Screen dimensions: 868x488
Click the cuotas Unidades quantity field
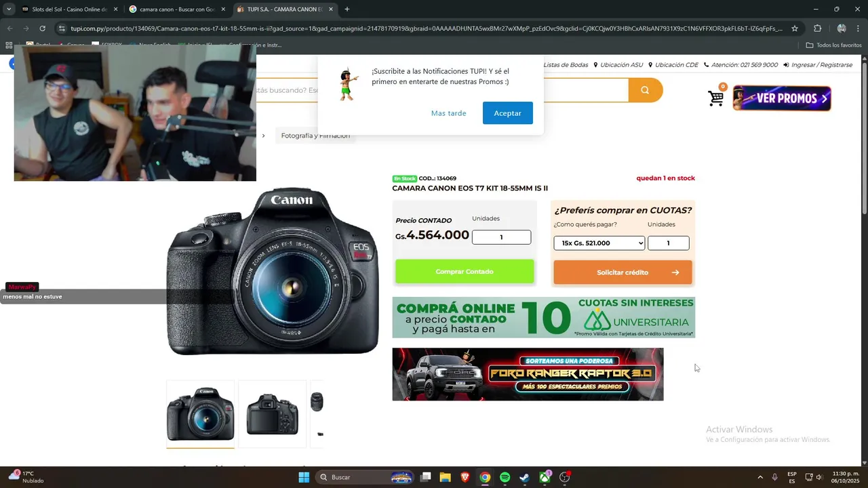668,243
